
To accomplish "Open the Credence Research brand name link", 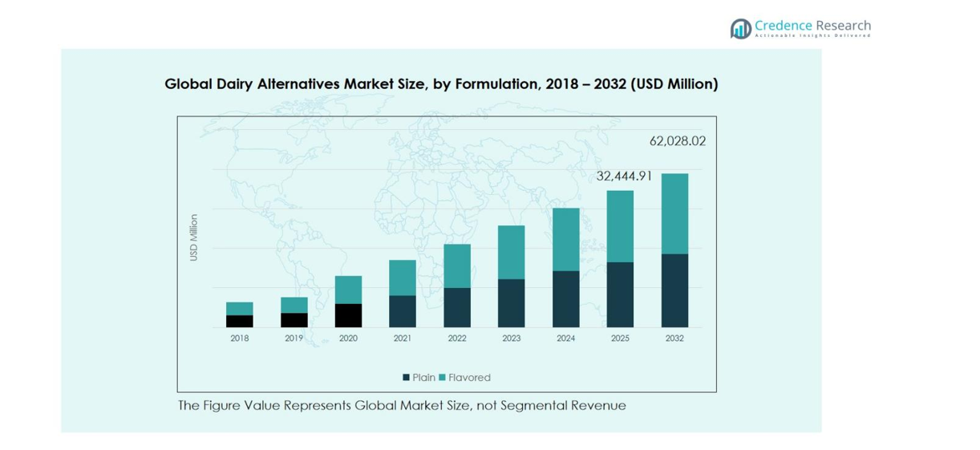I will [812, 26].
